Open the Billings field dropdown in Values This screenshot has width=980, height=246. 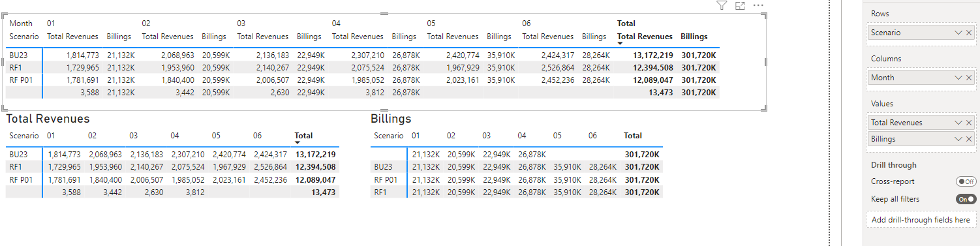pos(958,138)
